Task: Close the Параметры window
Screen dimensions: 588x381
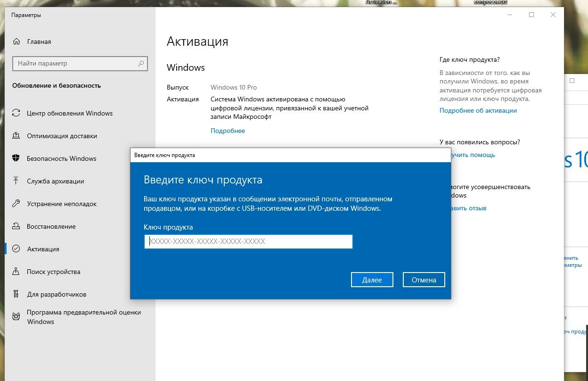Action: click(x=553, y=15)
